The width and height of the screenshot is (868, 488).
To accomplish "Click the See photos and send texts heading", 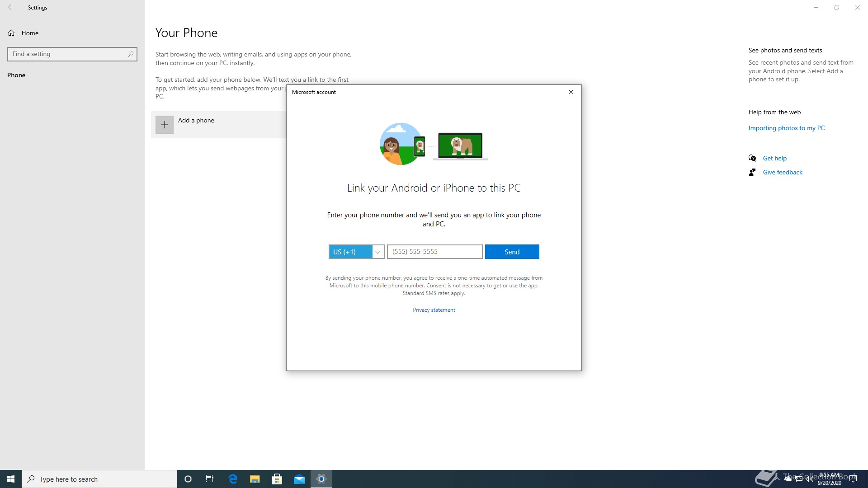I will (785, 50).
